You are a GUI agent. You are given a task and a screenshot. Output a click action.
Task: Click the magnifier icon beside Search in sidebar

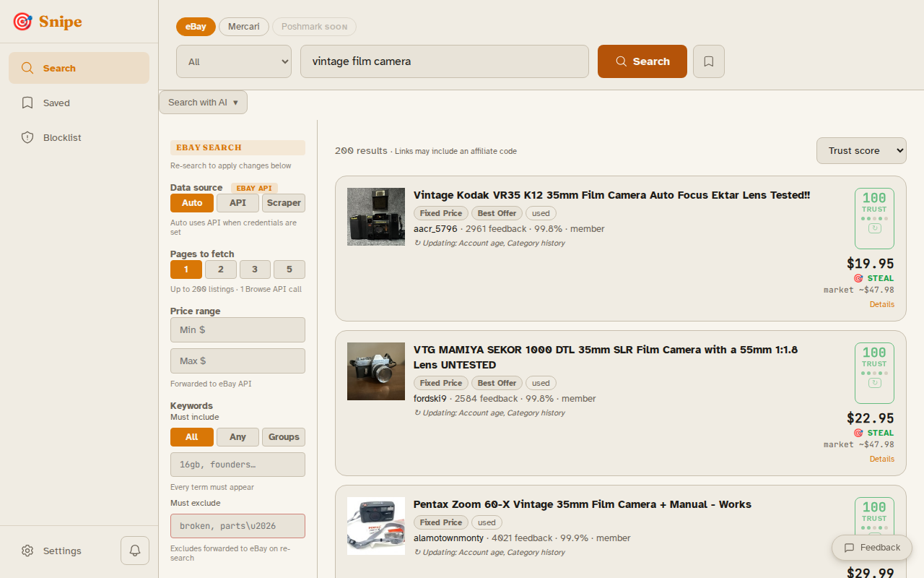27,68
